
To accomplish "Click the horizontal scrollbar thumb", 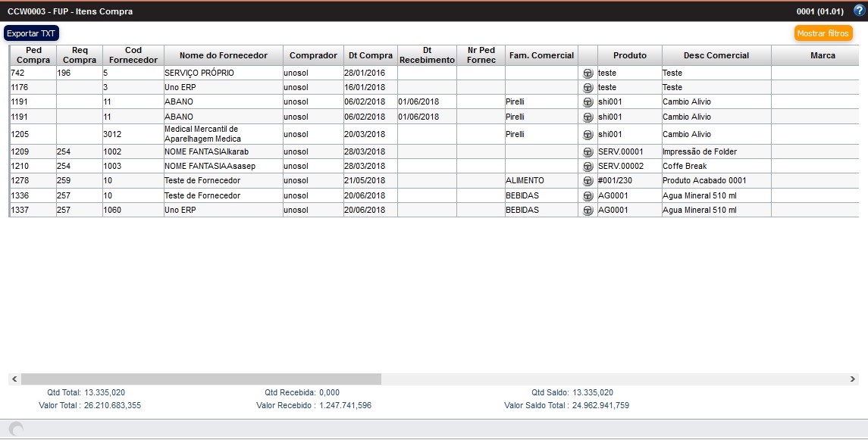I will click(x=201, y=379).
